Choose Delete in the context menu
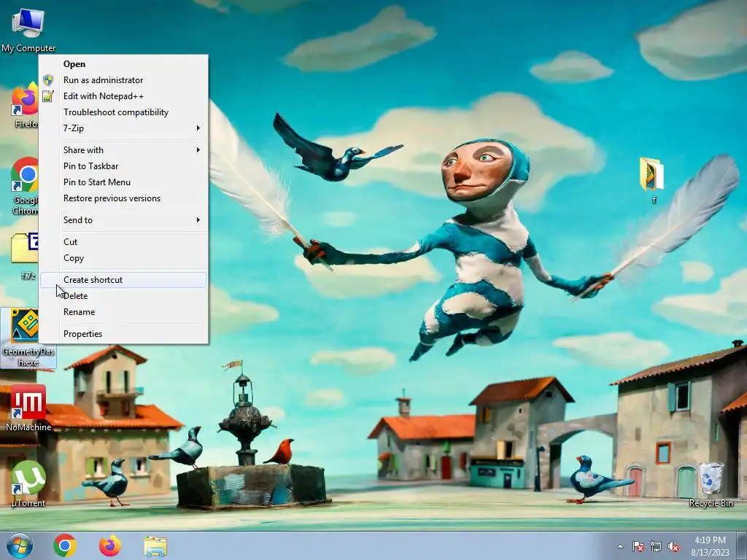 (x=123, y=296)
